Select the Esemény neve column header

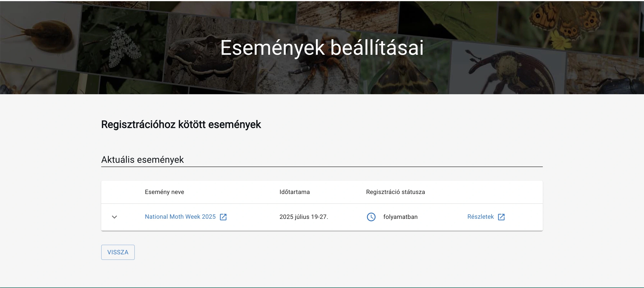(164, 192)
